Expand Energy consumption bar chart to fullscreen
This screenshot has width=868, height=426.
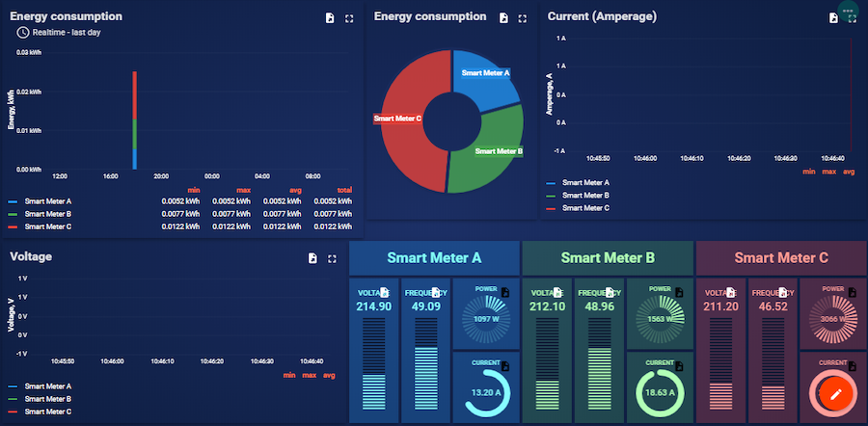[x=348, y=18]
